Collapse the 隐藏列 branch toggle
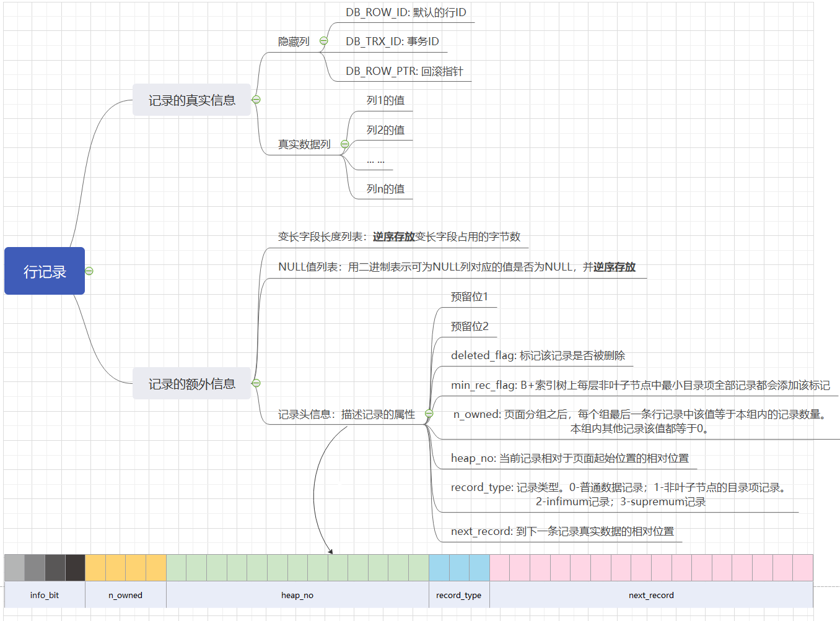Viewport: 840px width, 621px height. pyautogui.click(x=323, y=41)
